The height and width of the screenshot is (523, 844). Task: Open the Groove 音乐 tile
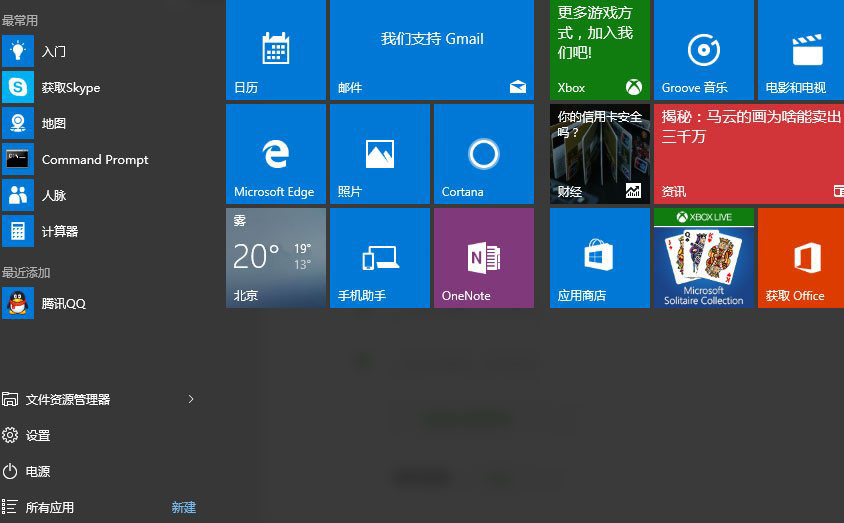tap(704, 50)
